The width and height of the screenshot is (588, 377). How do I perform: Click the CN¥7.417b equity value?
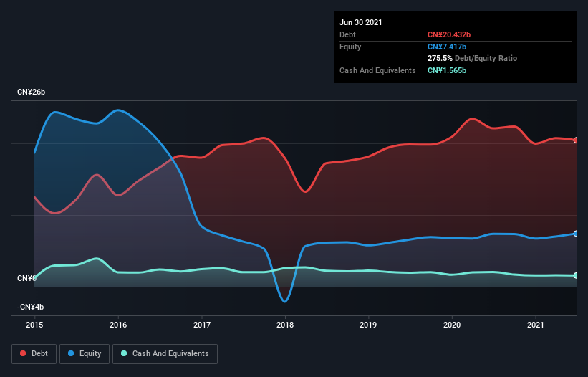pyautogui.click(x=447, y=47)
